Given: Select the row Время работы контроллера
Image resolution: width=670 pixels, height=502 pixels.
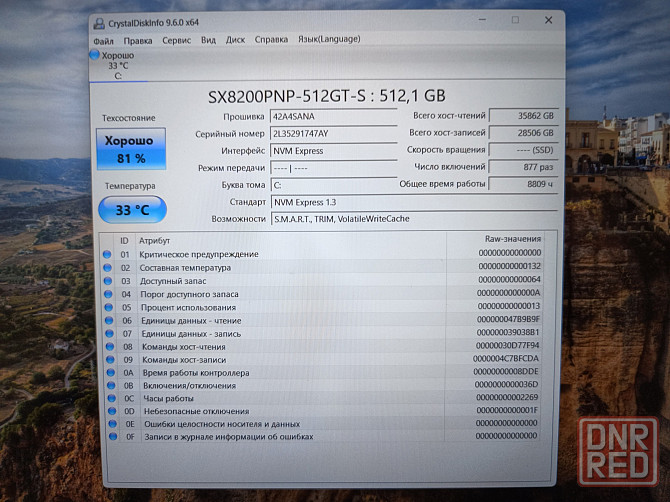Looking at the screenshot, I should (323, 372).
